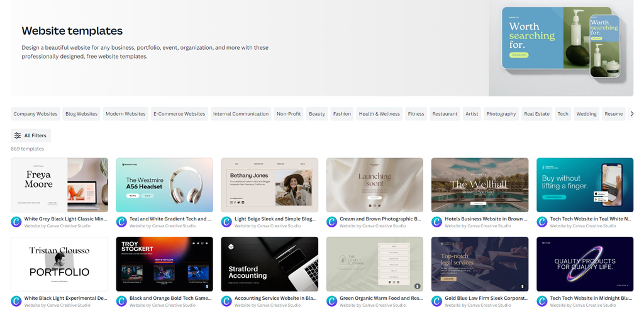The image size is (644, 313).
Task: Open The Leafly Kitchen template
Action: (x=375, y=264)
